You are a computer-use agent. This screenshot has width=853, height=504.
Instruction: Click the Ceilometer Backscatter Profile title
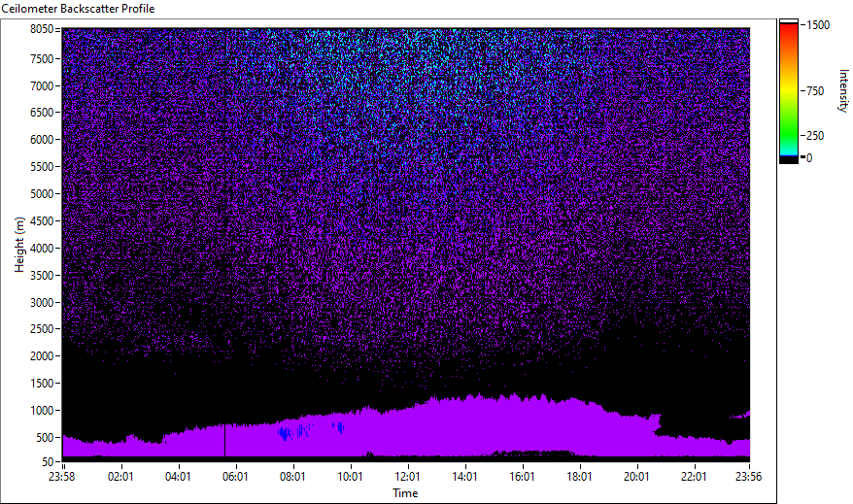click(79, 9)
